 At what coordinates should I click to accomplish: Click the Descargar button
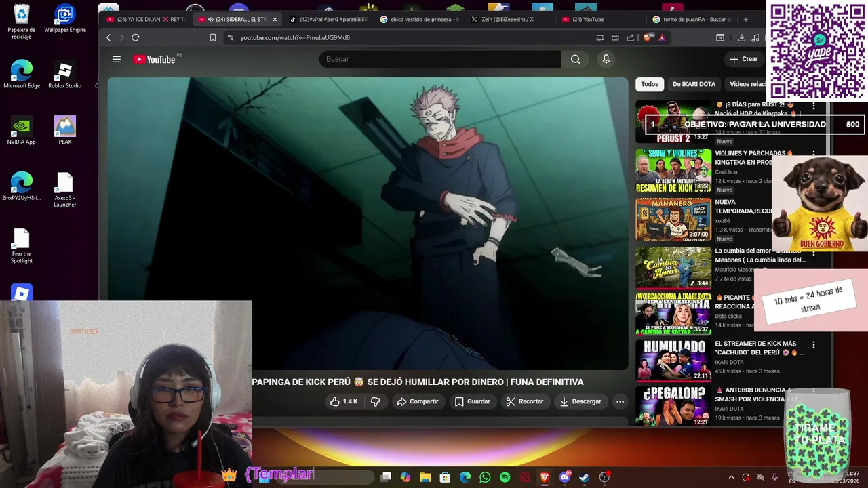[x=580, y=401]
